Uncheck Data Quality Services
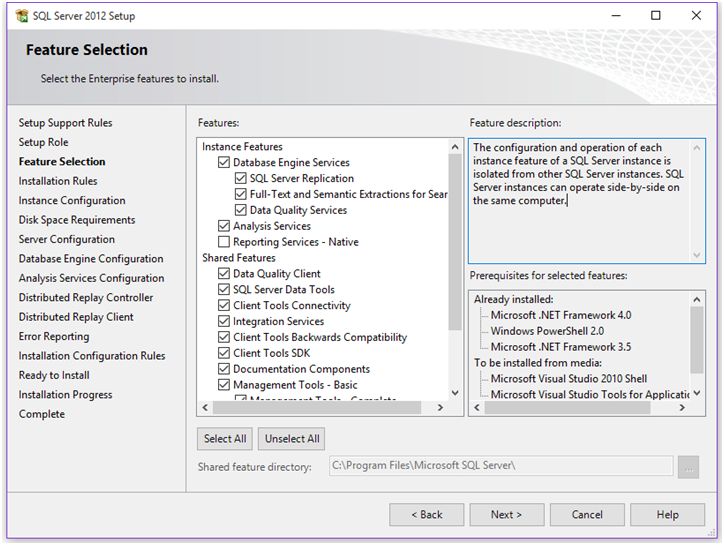 point(241,210)
